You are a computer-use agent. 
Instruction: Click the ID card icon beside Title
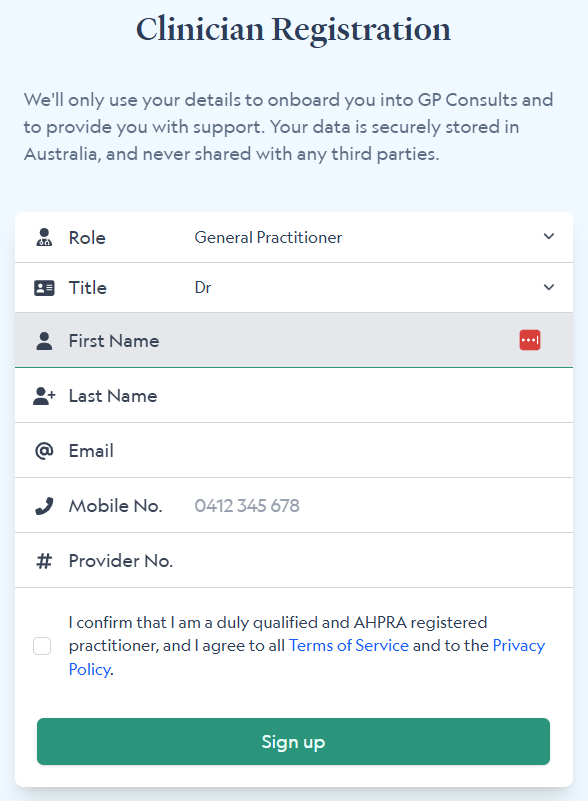(x=44, y=288)
